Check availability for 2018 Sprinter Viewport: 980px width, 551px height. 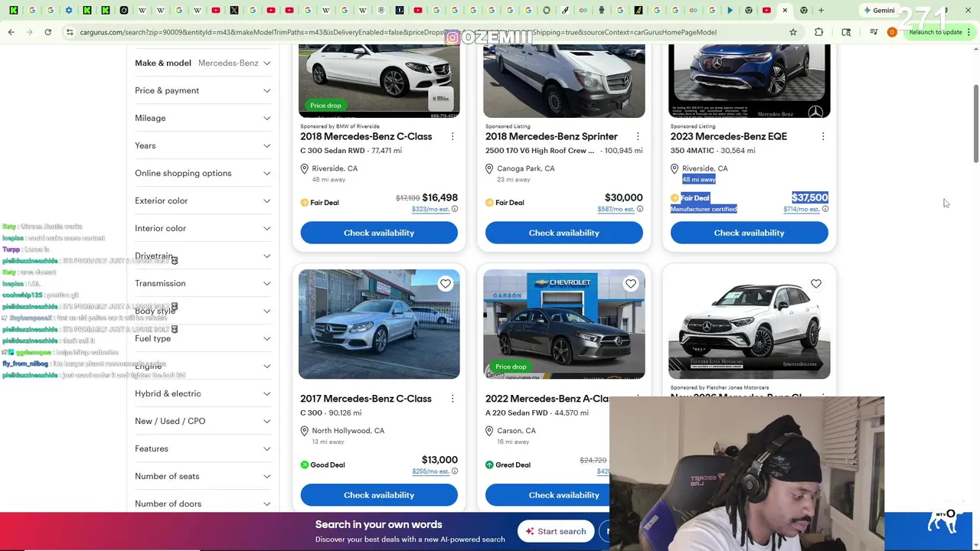(x=564, y=233)
